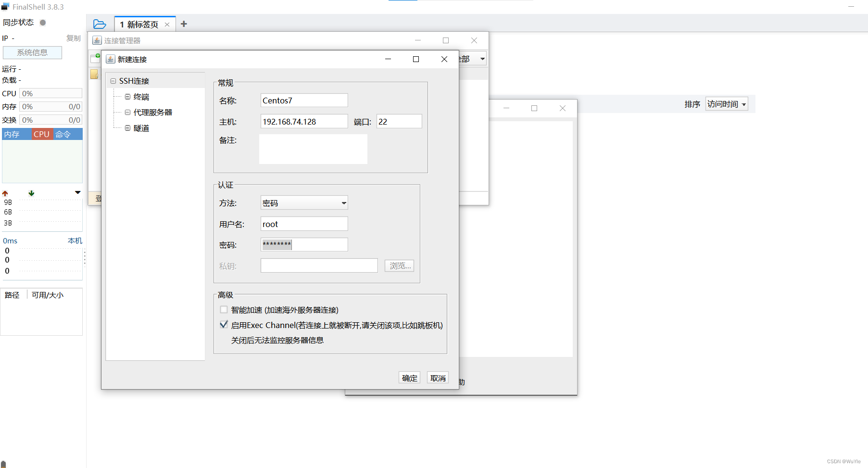Screen dimensions: 868x468
Task: Click the 端口 field showing 22
Action: (399, 122)
